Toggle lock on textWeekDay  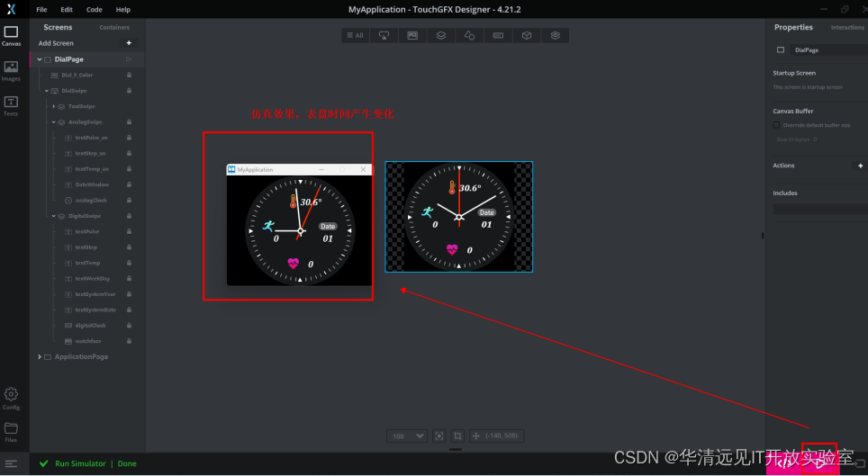pos(129,278)
